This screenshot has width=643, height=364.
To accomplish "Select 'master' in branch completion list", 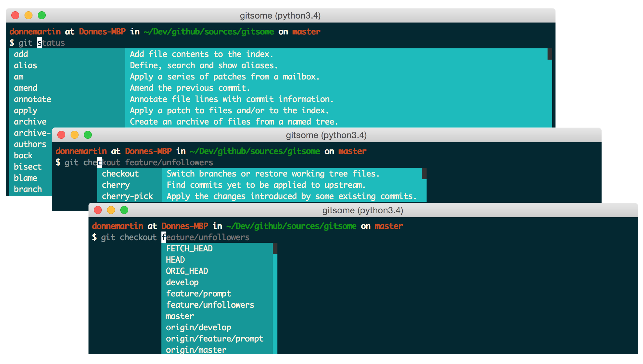I will (180, 316).
